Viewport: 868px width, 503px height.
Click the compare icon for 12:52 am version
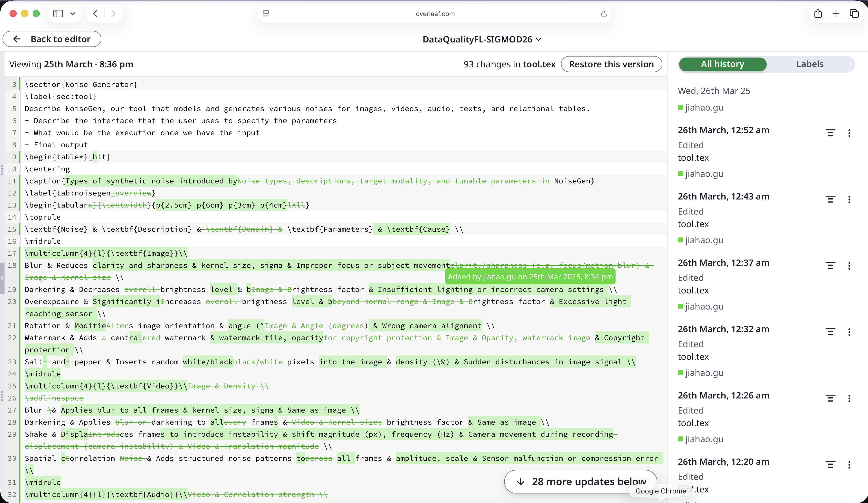(x=830, y=133)
